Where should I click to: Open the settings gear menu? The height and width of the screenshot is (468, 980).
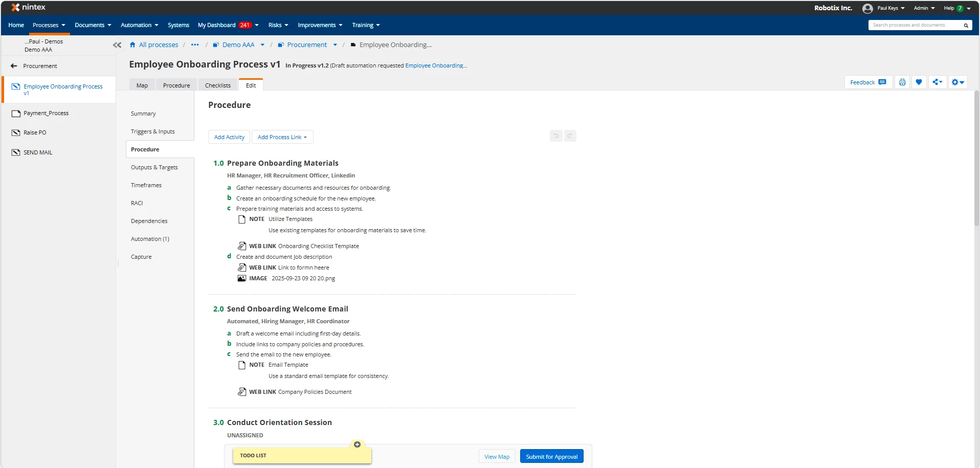click(957, 82)
